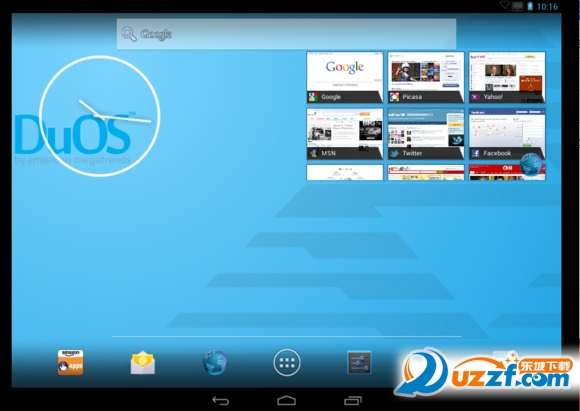Tap the Android Back navigation button

pos(221,401)
